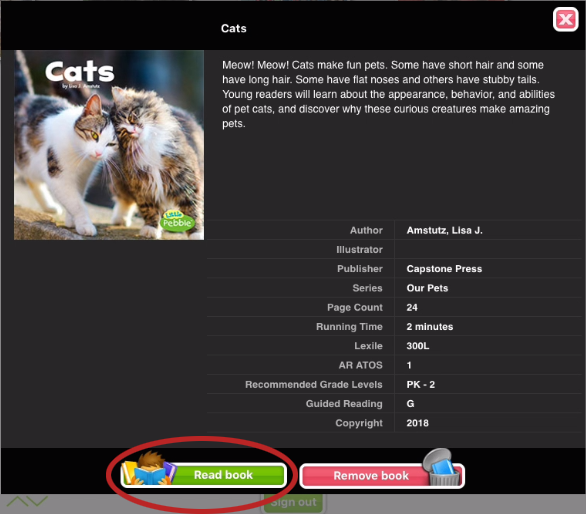Viewport: 586px width, 514px height.
Task: Click the "Copyright" field label
Action: click(359, 423)
